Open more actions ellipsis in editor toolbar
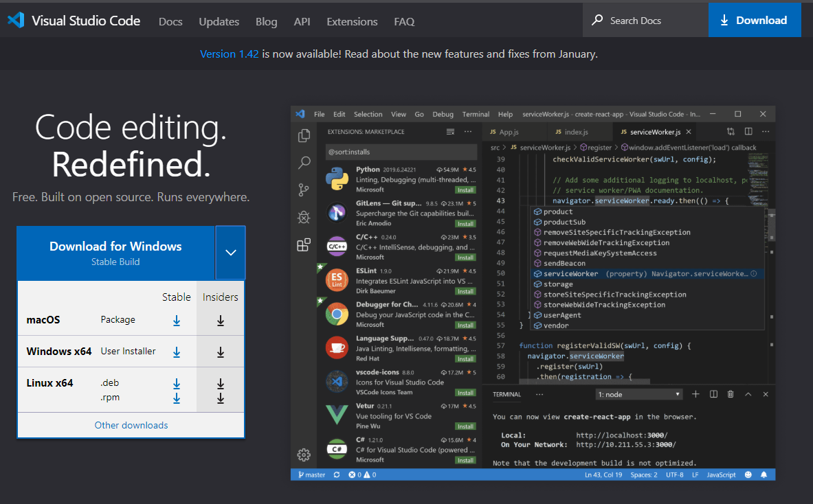This screenshot has height=504, width=813. 766,132
